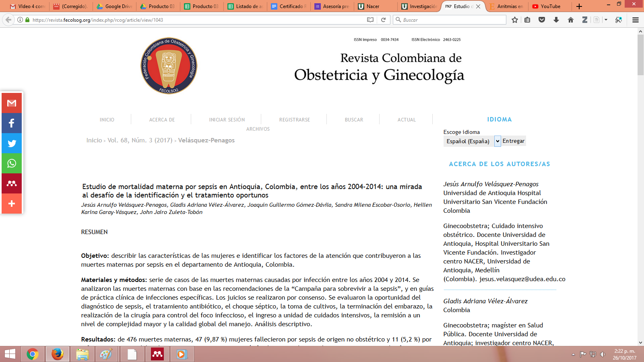The height and width of the screenshot is (362, 644).
Task: Open the downloads arrow
Action: (556, 20)
